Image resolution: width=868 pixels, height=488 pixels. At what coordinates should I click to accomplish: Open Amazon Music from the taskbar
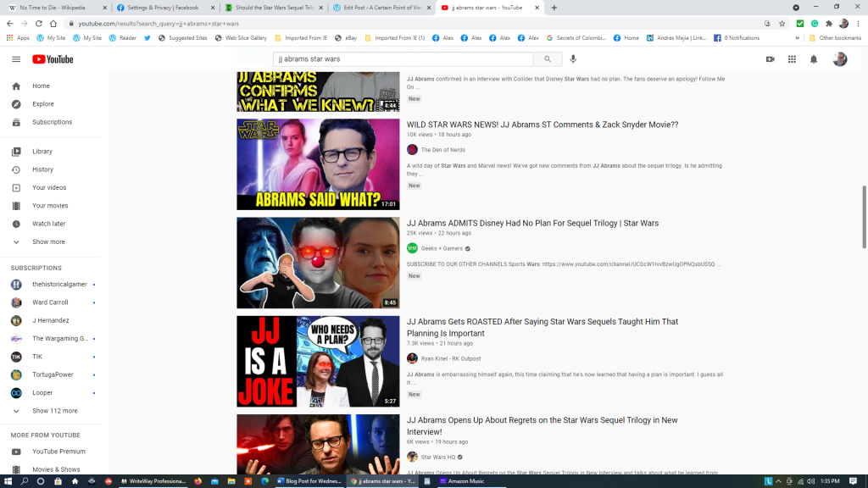point(460,481)
